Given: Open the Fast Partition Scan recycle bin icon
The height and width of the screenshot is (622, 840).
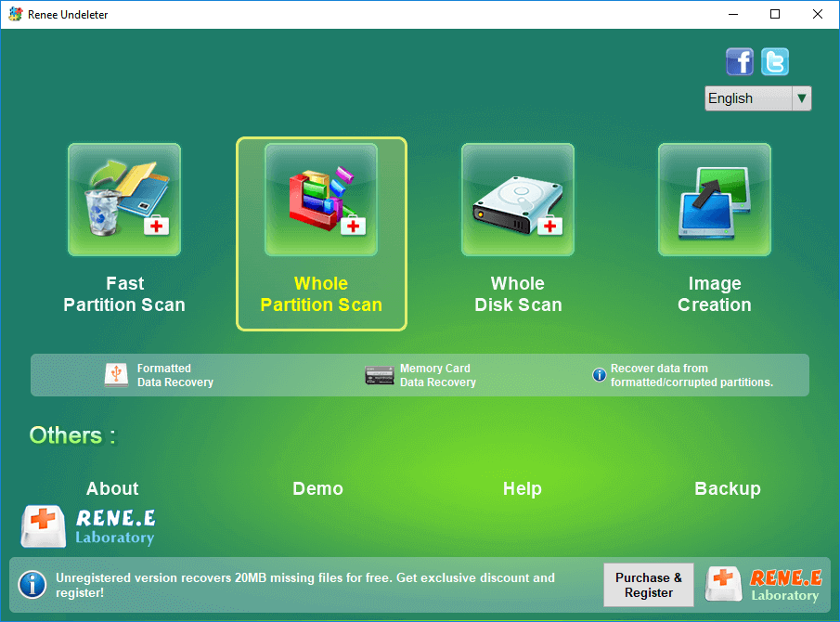Looking at the screenshot, I should coord(124,200).
